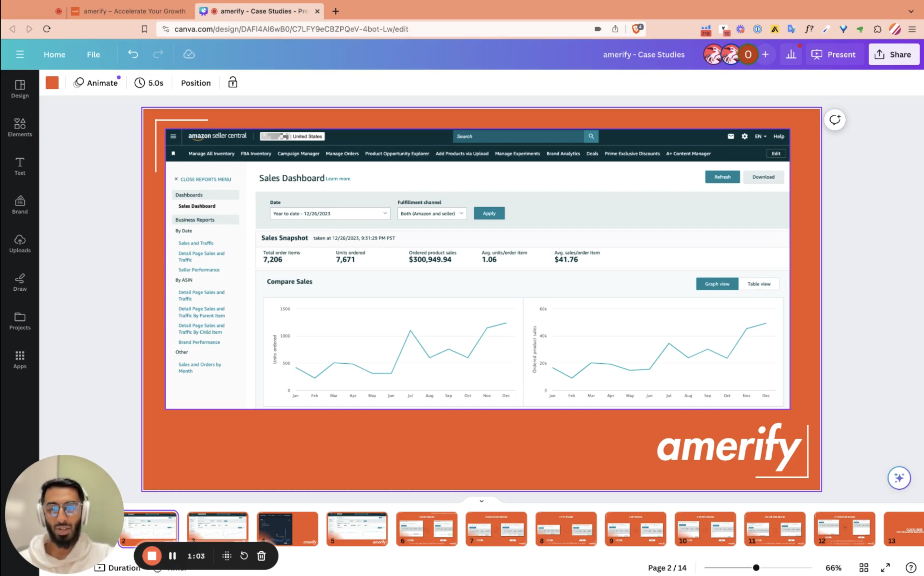Open the O collaborator avatar
Viewport: 924px width, 576px height.
pyautogui.click(x=748, y=55)
